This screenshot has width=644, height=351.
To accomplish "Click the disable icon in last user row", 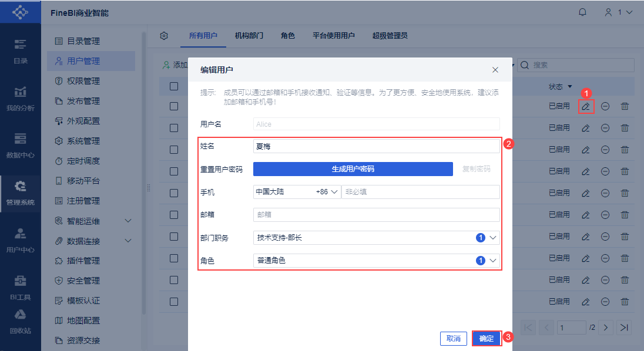I will [605, 302].
